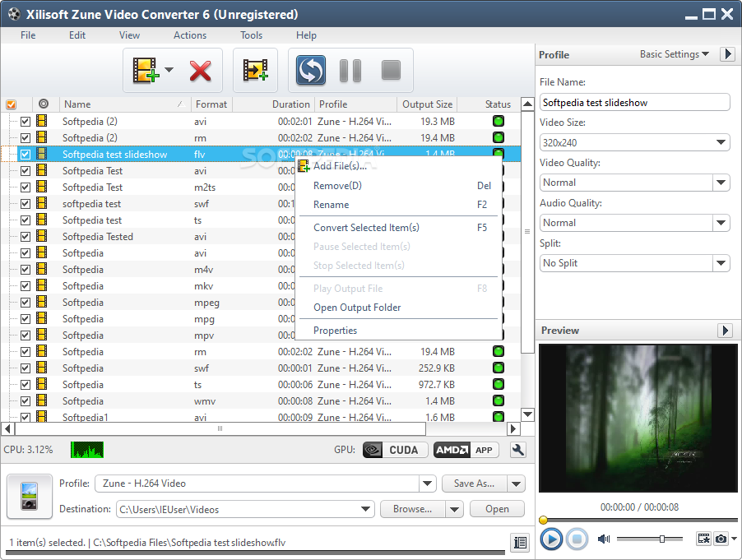This screenshot has height=560, width=742.
Task: Click the gray Stop conversion toolbar button
Action: tap(391, 70)
